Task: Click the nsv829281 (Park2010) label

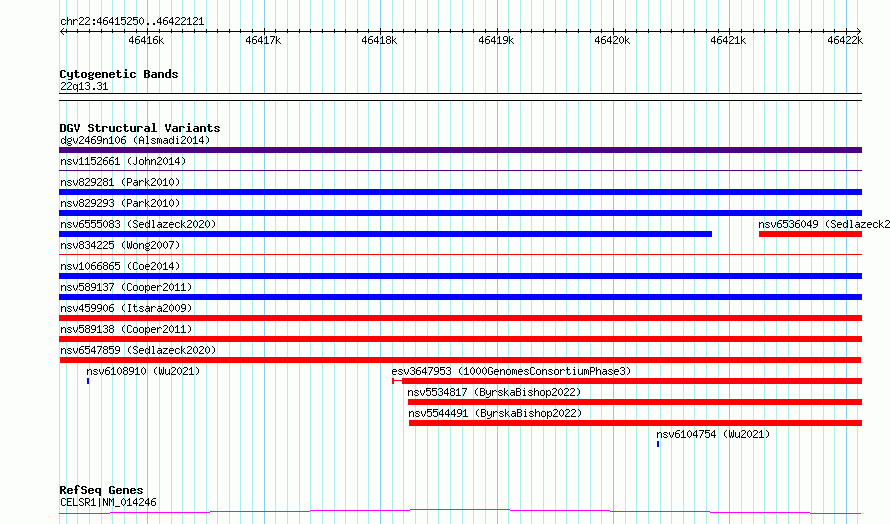Action: pos(120,182)
